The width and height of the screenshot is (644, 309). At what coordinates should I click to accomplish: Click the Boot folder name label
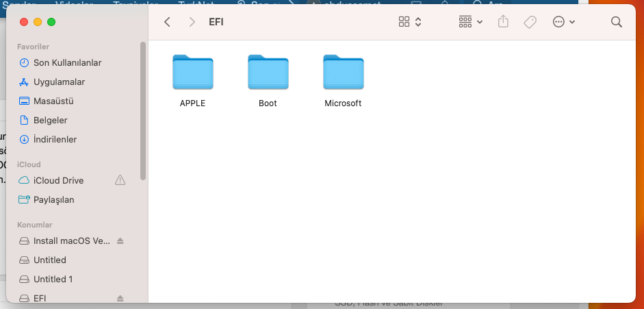click(268, 103)
